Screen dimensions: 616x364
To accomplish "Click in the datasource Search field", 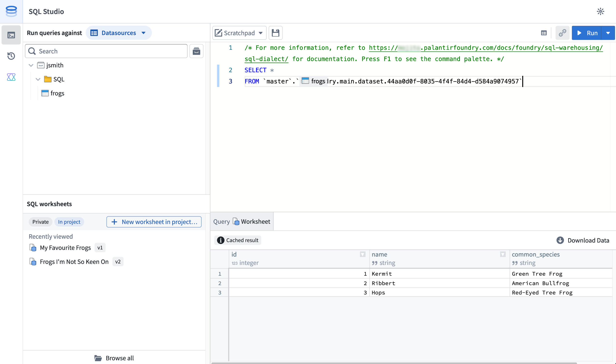I will point(106,51).
